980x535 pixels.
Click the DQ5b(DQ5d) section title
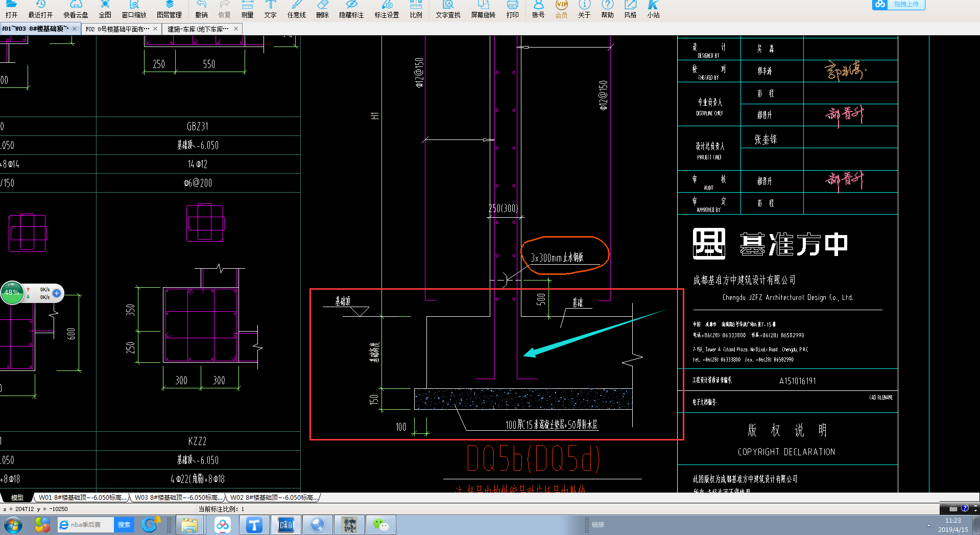point(533,459)
